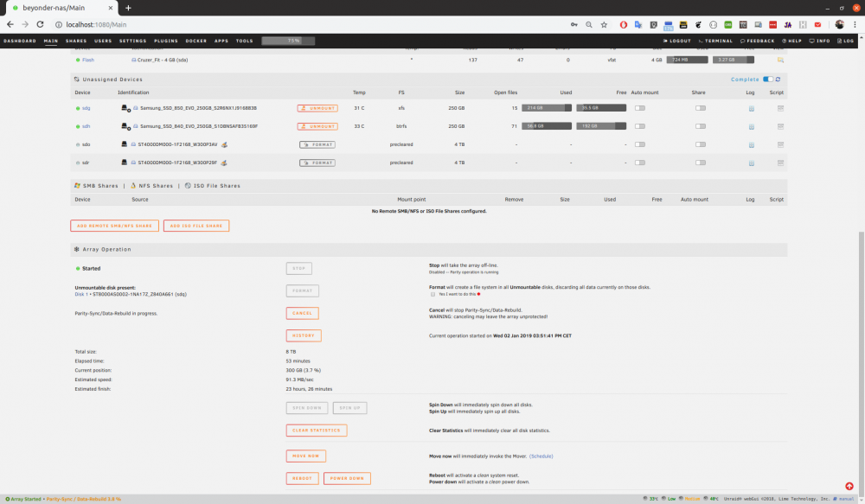Click the Reboot button

tap(302, 478)
